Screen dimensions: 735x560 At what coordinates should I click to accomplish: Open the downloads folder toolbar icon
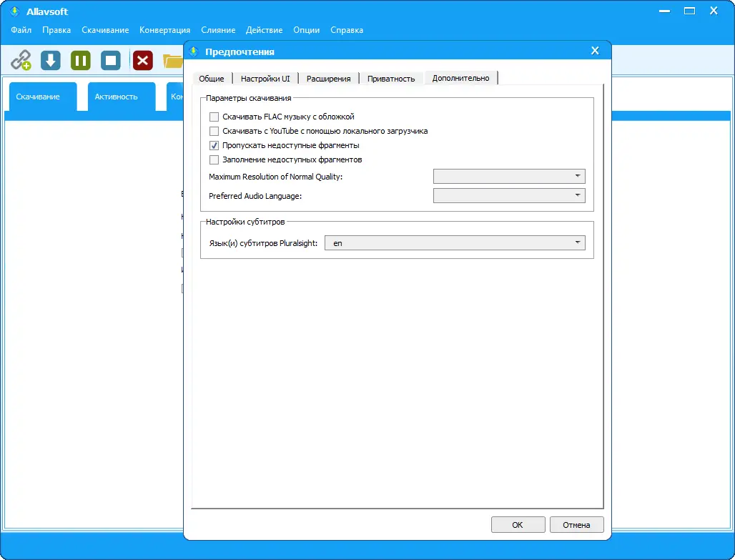172,61
